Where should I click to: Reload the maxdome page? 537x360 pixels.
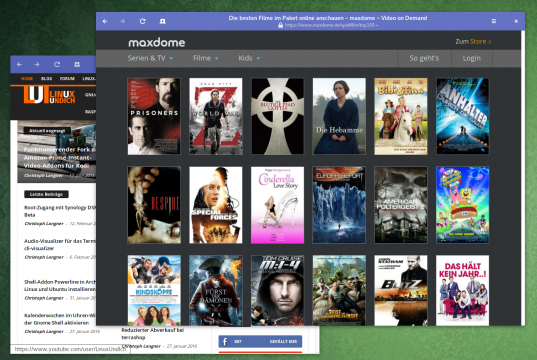coord(142,21)
